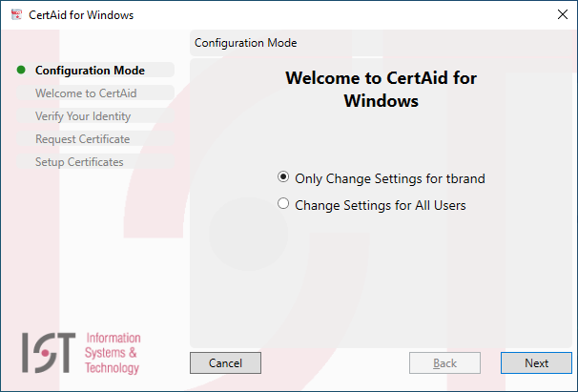
Task: Select Request Certificate step in sidebar
Action: click(x=95, y=138)
